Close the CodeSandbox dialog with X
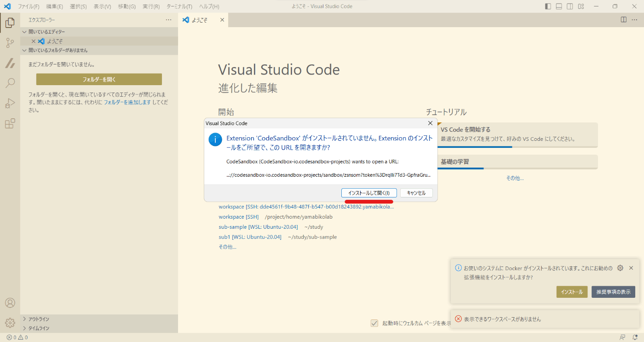644x342 pixels. pos(430,123)
